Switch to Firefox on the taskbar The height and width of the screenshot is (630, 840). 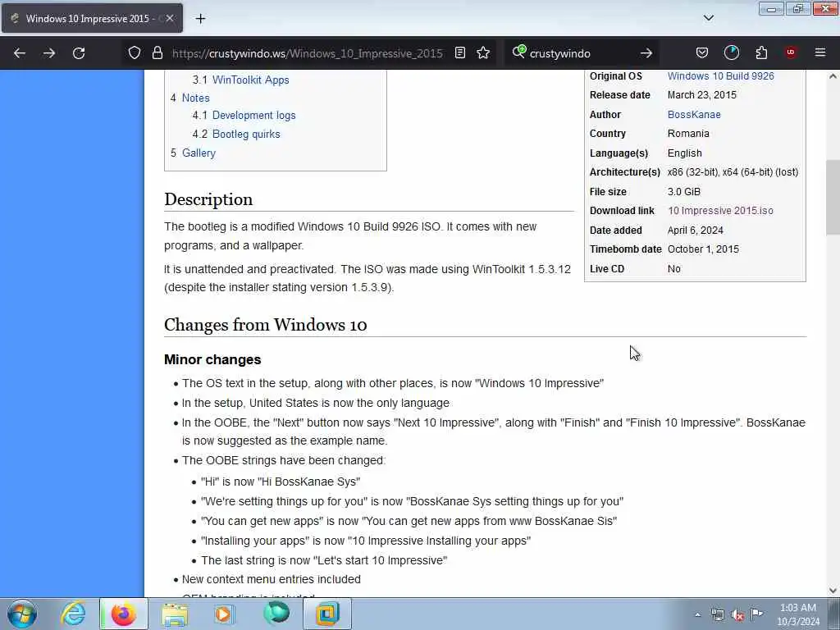(x=123, y=614)
